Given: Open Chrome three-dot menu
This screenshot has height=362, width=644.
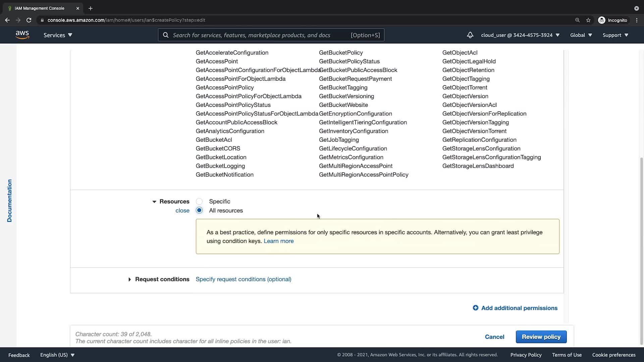Looking at the screenshot, I should click(x=637, y=20).
